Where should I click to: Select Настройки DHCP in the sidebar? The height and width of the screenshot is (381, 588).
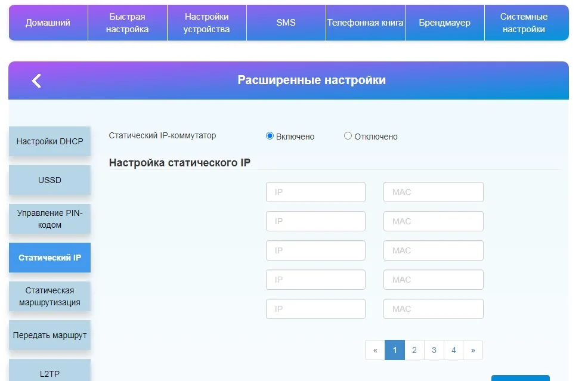(x=49, y=141)
